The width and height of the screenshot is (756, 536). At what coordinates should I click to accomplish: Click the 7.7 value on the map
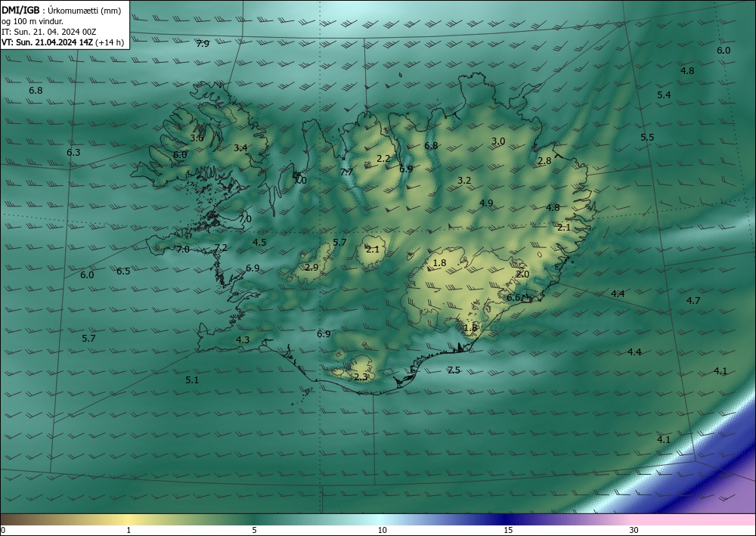pos(346,172)
